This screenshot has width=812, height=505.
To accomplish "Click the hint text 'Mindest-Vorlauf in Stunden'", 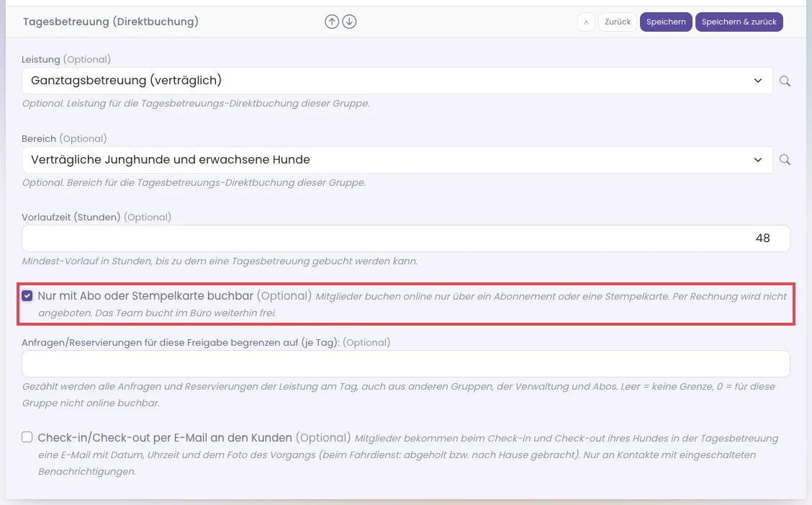I will (220, 262).
